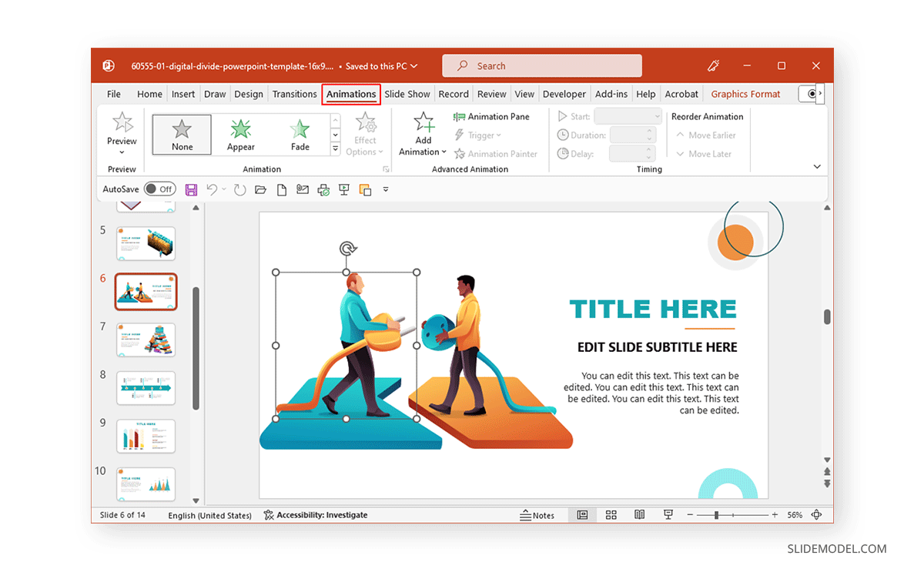
Task: Switch to Slide Sorter view icon
Action: click(611, 515)
